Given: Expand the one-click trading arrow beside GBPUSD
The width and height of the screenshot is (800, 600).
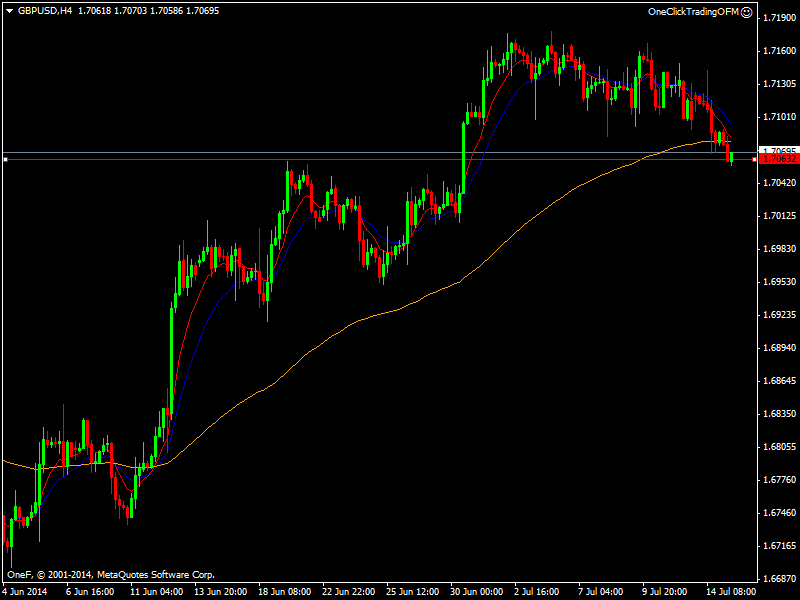Looking at the screenshot, I should (x=9, y=11).
